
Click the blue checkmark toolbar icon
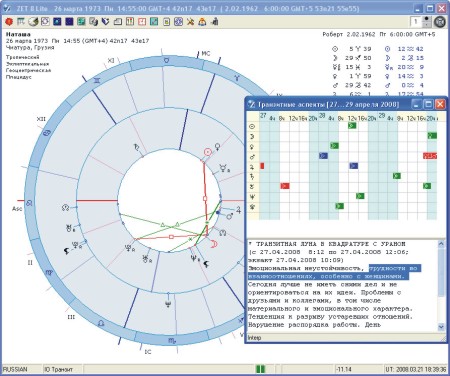coord(106,22)
